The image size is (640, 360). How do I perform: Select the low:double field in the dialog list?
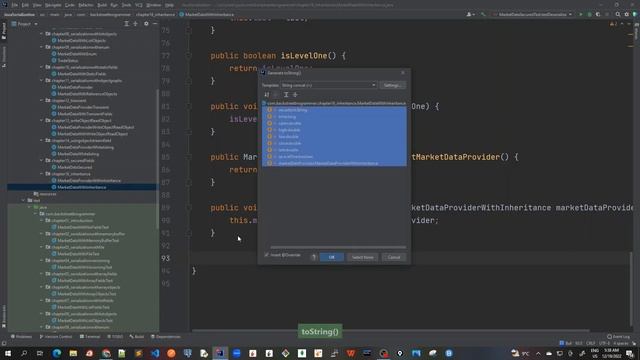pos(334,136)
